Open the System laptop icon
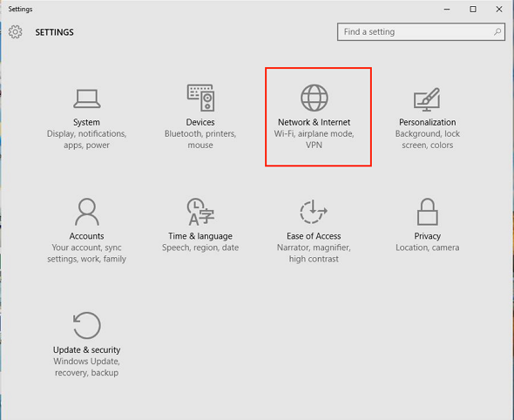The width and height of the screenshot is (514, 420). 87,98
